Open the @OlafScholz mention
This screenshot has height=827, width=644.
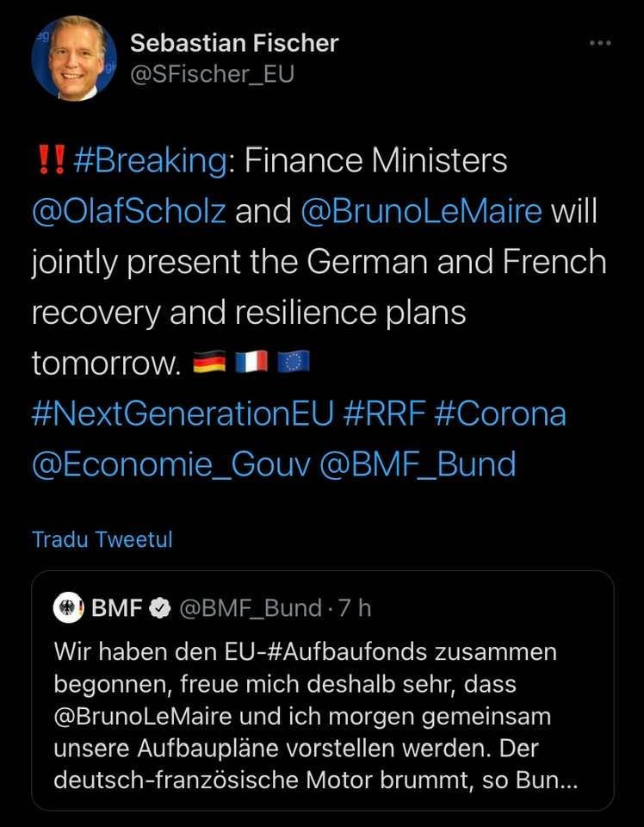[129, 211]
